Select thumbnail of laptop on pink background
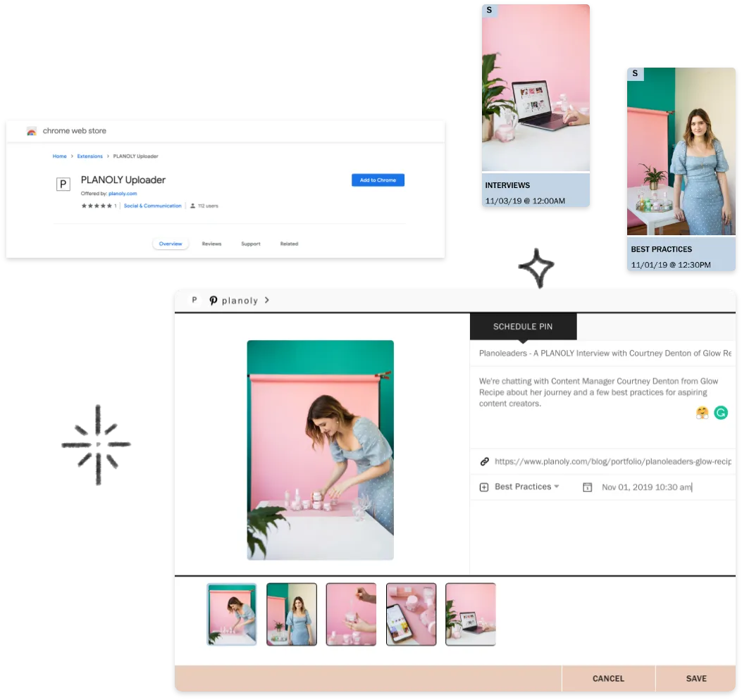This screenshot has height=700, width=742. coord(471,614)
